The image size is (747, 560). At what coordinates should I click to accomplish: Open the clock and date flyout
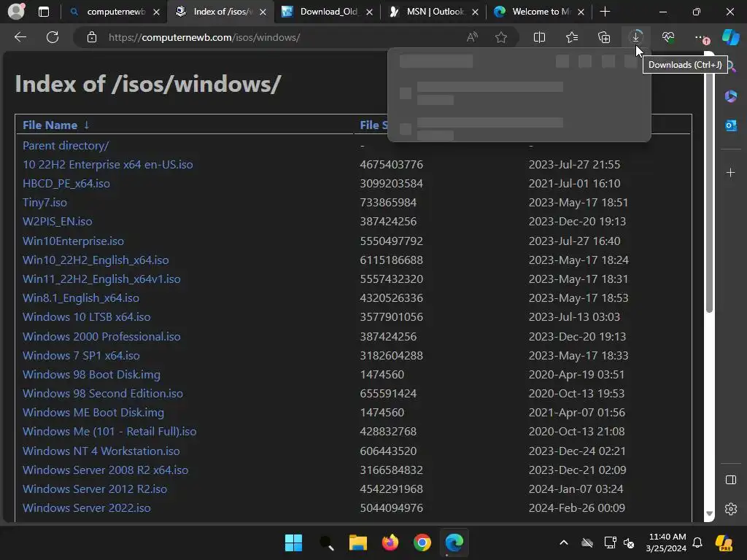tap(666, 542)
